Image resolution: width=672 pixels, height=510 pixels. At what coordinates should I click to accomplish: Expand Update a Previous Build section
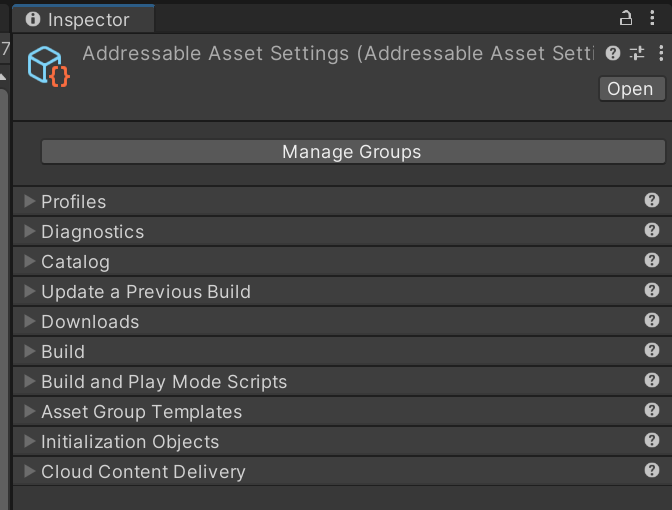(x=29, y=292)
